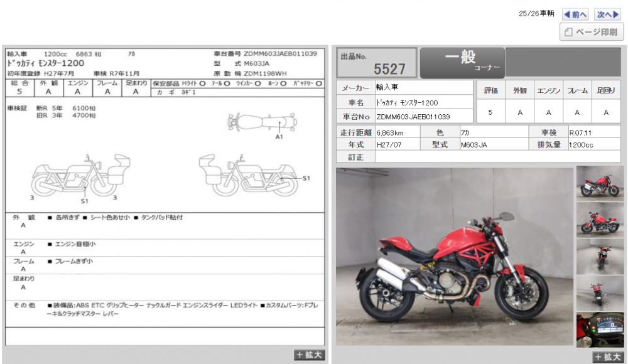This screenshot has height=364, width=628.
Task: Click the エンジン音極小 note
Action: pos(75,244)
